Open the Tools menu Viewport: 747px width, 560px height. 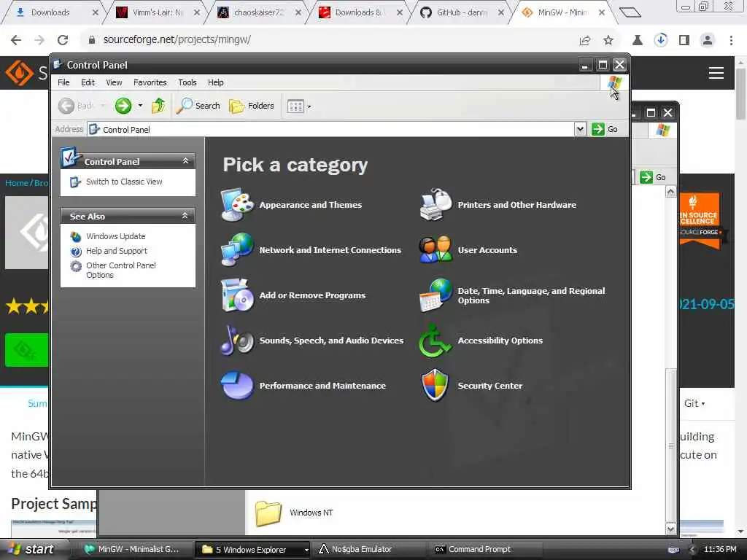[187, 82]
